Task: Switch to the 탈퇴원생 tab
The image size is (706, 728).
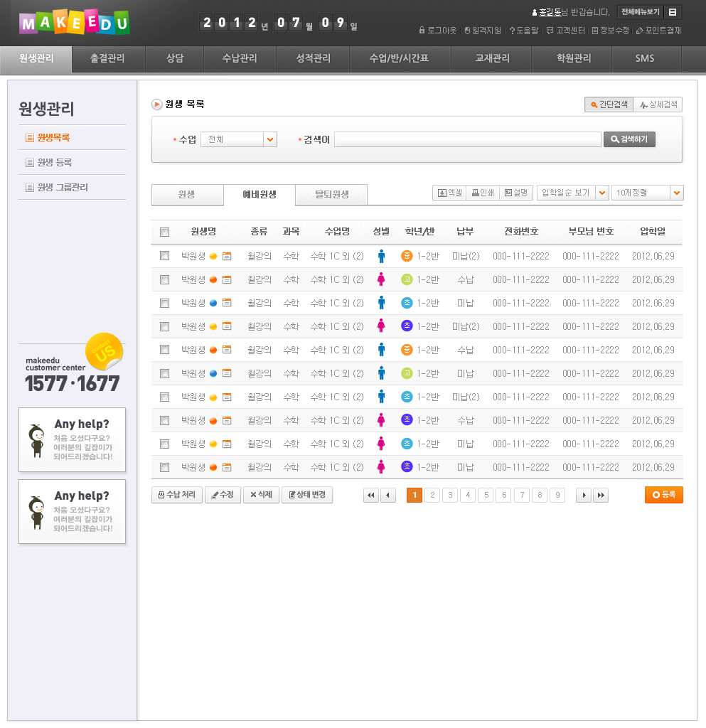Action: click(331, 194)
